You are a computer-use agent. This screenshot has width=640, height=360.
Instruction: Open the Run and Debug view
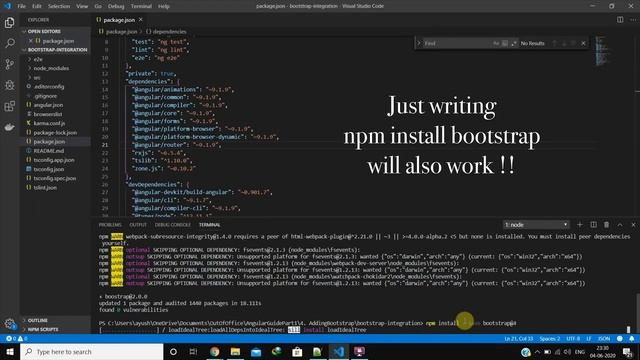coord(9,85)
